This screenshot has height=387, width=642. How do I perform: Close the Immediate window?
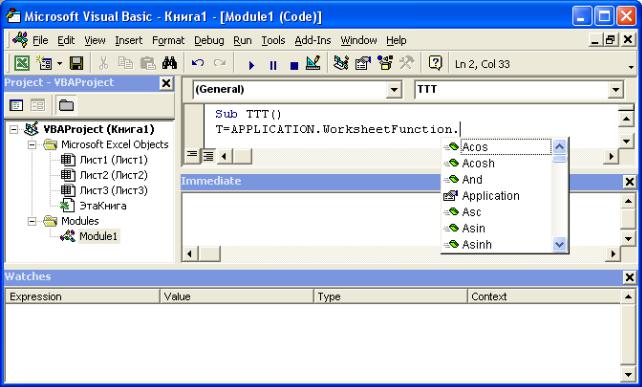point(630,181)
